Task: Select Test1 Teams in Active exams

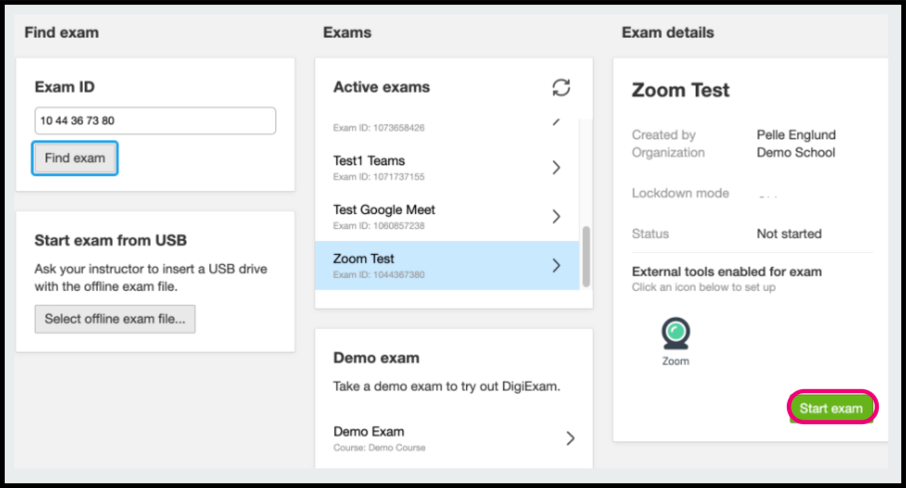Action: (x=447, y=167)
